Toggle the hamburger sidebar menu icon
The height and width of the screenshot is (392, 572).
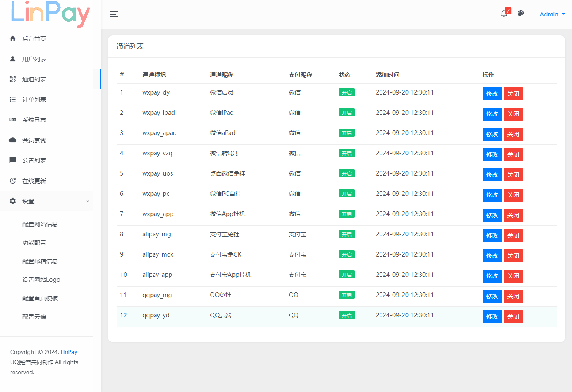pos(114,14)
